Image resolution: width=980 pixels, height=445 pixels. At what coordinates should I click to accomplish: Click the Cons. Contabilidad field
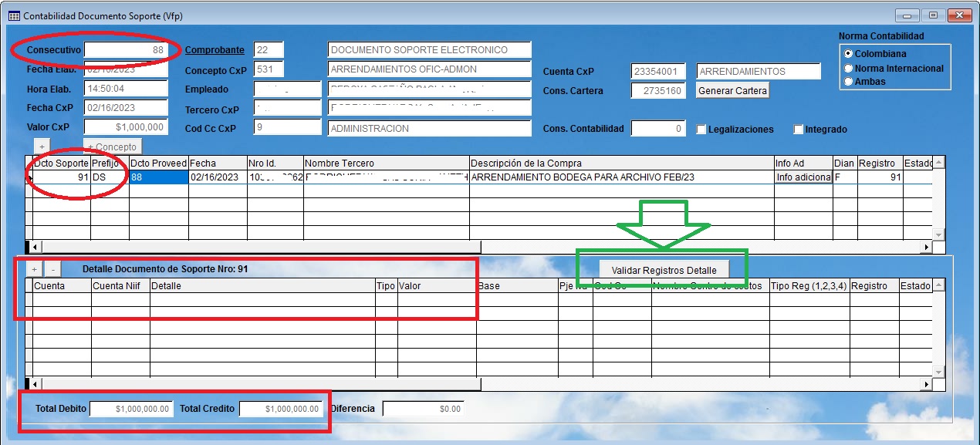pyautogui.click(x=658, y=130)
